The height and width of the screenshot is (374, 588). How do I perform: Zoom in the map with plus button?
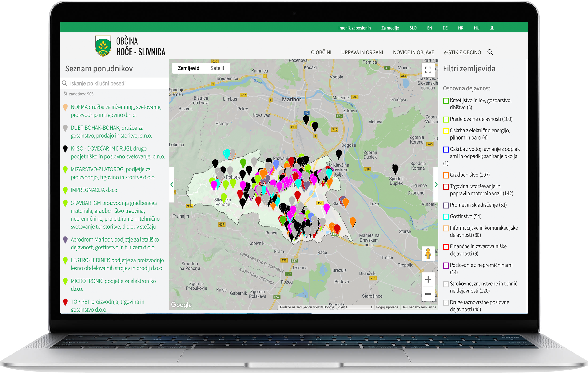(x=428, y=279)
